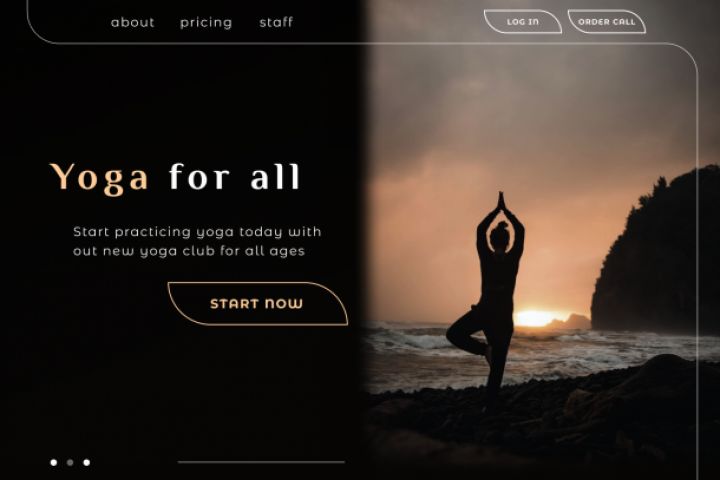Select the third carousel dot
This screenshot has width=720, height=480.
click(x=86, y=462)
